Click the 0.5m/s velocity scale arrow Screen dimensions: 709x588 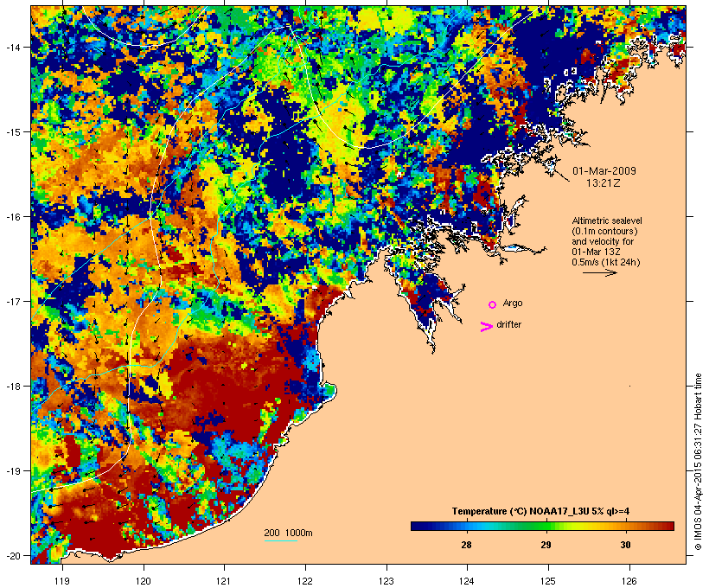pyautogui.click(x=599, y=272)
